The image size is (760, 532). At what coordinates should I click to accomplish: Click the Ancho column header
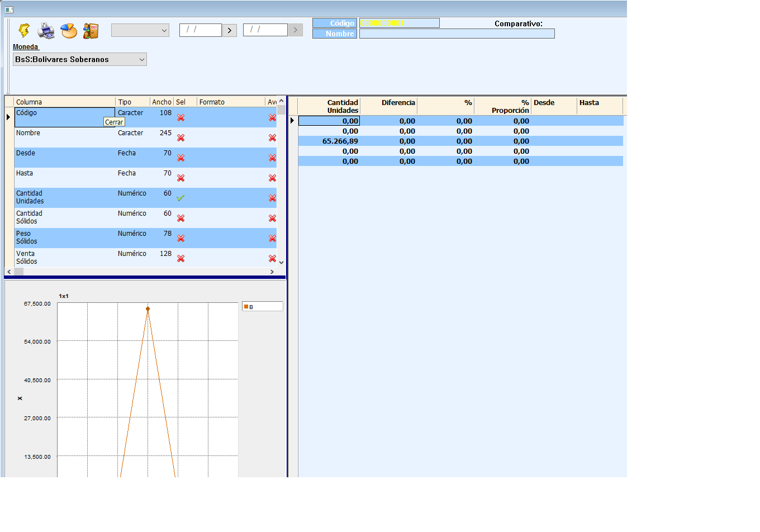[x=162, y=102]
